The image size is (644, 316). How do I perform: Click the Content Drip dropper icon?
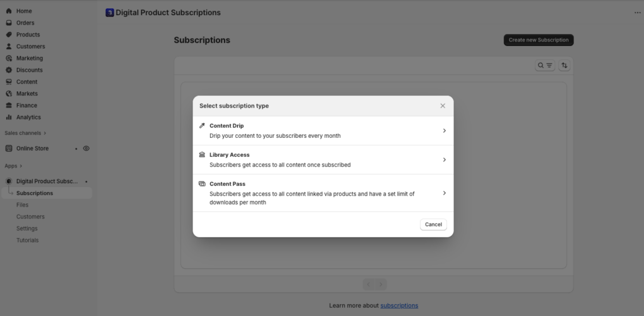tap(202, 126)
